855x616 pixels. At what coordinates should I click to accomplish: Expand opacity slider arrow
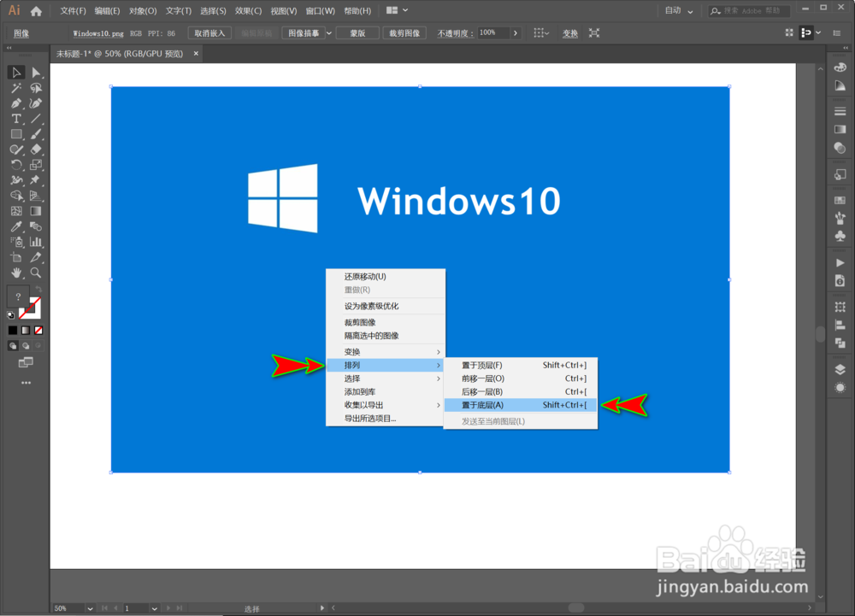516,33
